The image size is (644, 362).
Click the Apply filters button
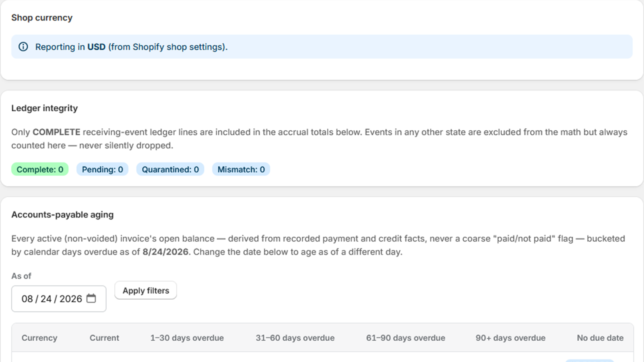pos(146,290)
